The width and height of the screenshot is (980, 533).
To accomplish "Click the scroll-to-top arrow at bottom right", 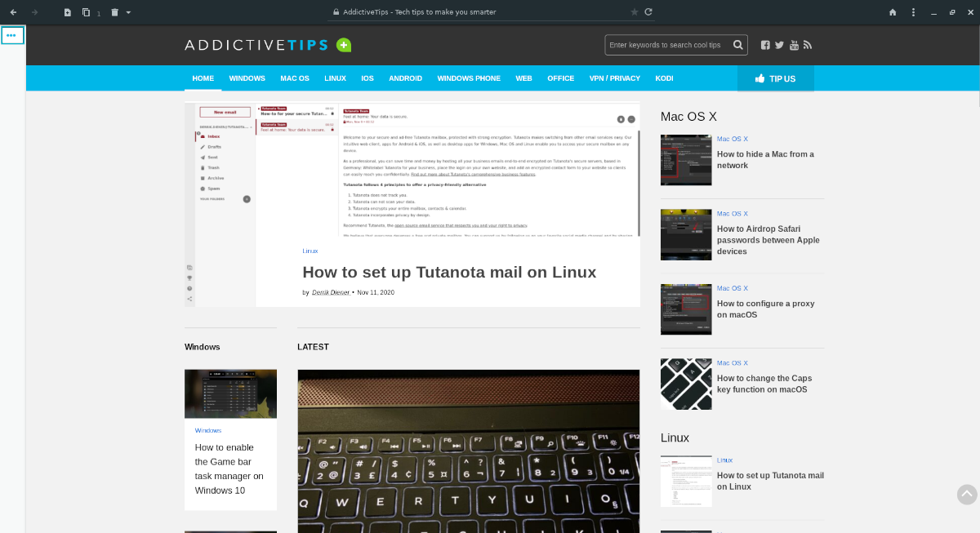I will coord(967,495).
